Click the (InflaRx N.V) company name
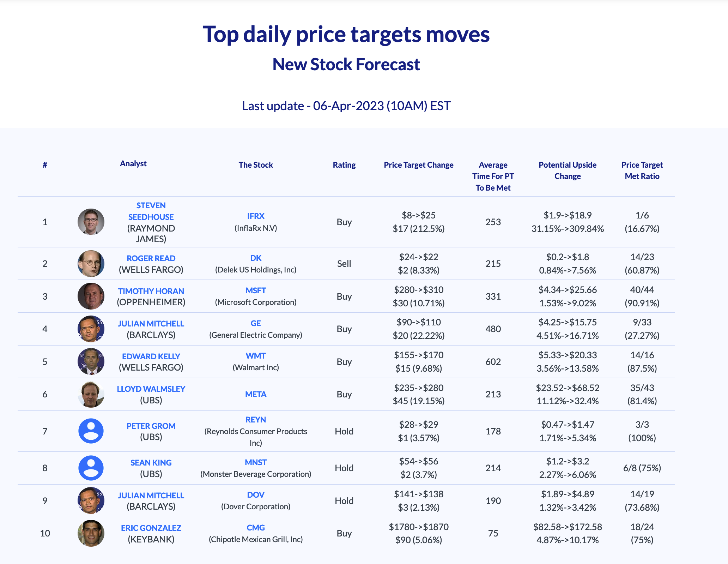This screenshot has width=728, height=564. [256, 228]
